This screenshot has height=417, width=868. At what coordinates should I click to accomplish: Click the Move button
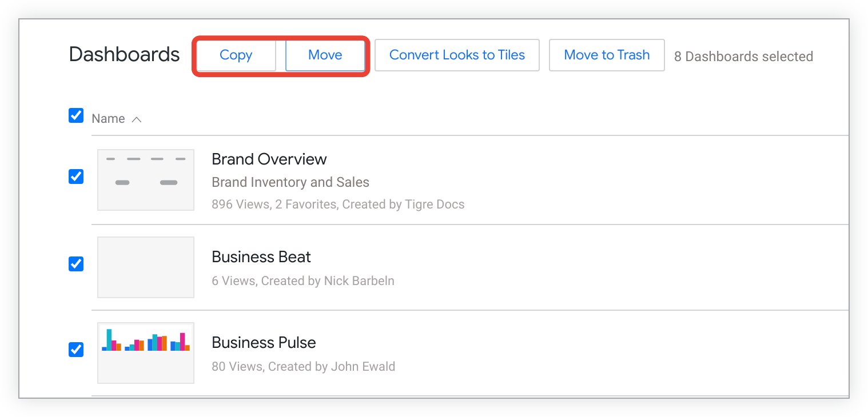(325, 55)
